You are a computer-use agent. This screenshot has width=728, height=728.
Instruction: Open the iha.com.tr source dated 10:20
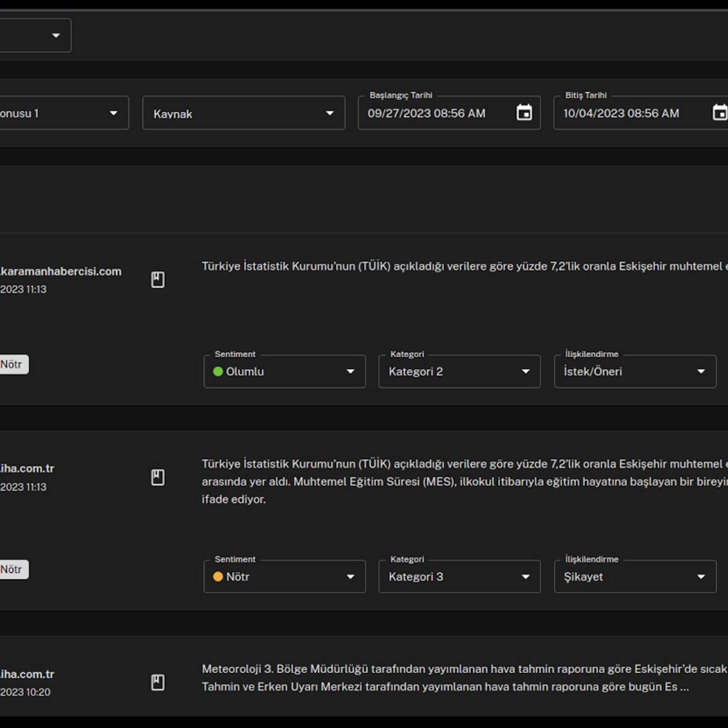click(x=27, y=674)
